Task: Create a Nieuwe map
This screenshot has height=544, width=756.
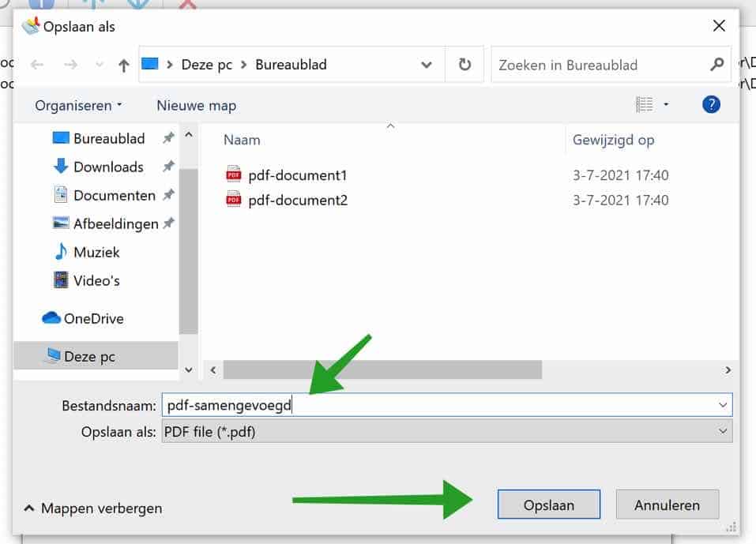Action: pyautogui.click(x=195, y=104)
